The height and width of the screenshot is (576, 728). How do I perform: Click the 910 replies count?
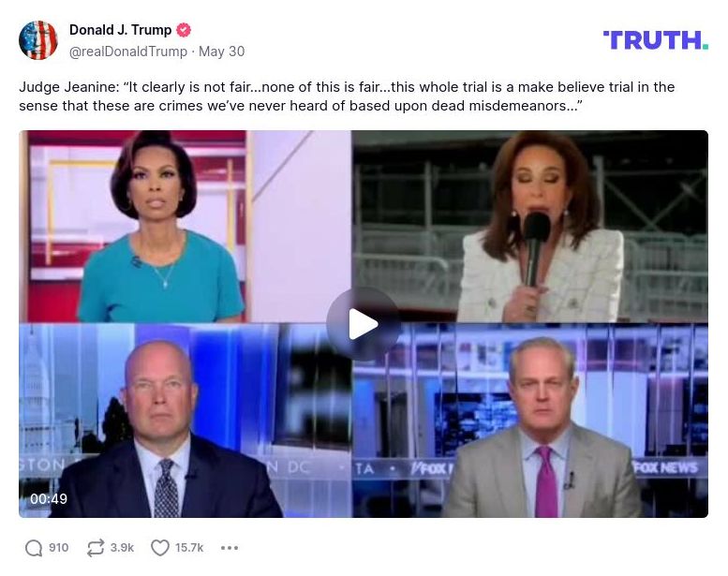58,548
